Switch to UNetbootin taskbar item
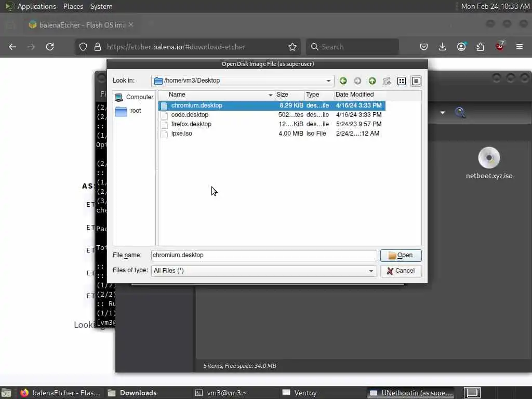The image size is (532, 399). (x=411, y=393)
